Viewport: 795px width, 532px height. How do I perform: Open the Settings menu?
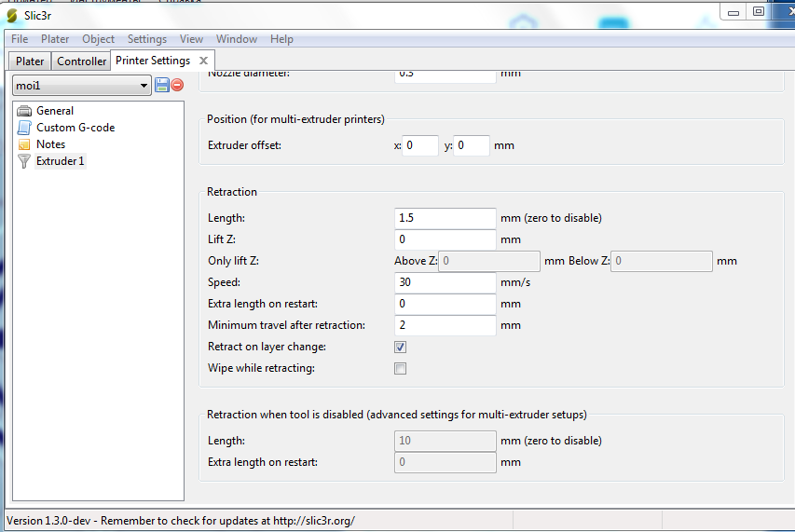point(147,39)
